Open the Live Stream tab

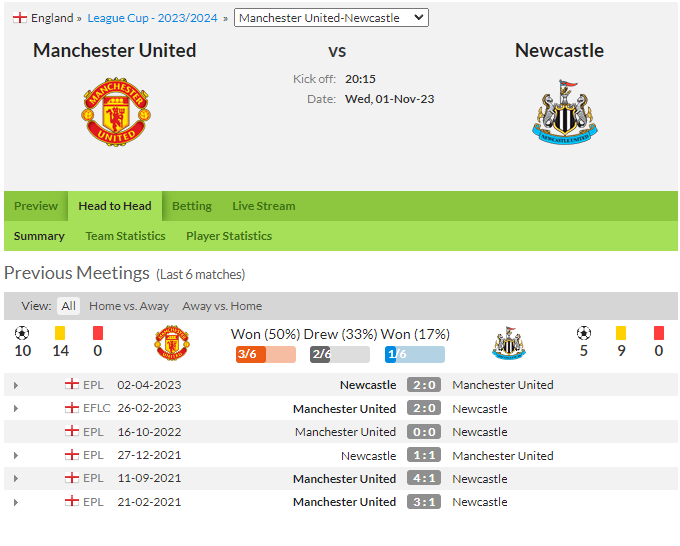pos(264,206)
